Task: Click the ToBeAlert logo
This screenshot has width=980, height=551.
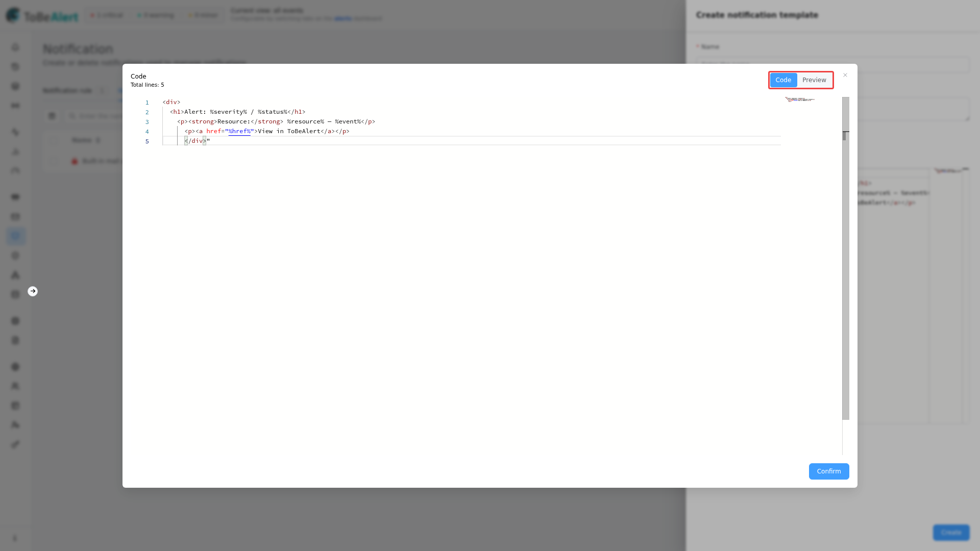Action: point(42,15)
